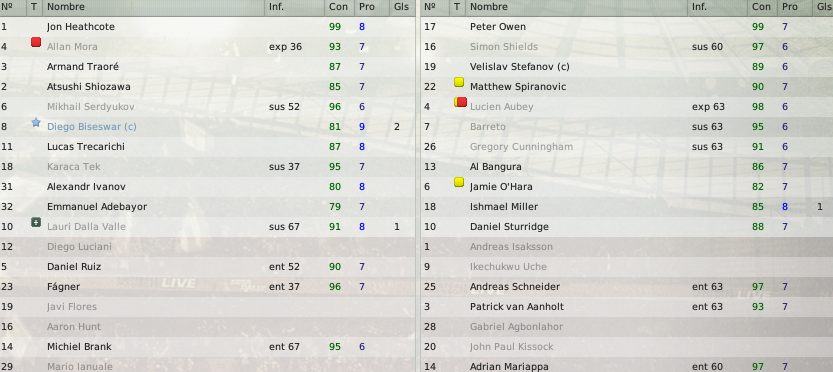
Task: Click Lauri Dalla Valle's substitution icon
Action: click(x=36, y=223)
